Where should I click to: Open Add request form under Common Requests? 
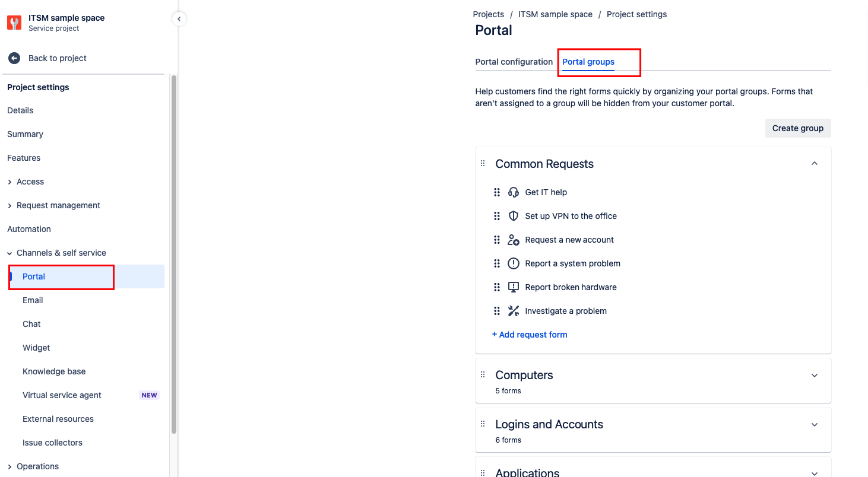coord(530,334)
